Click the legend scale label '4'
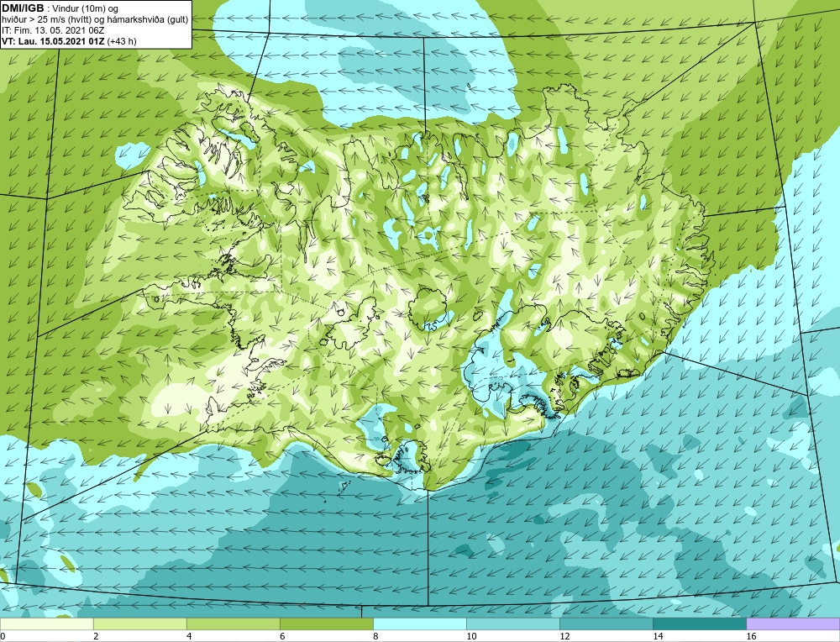 [x=189, y=636]
